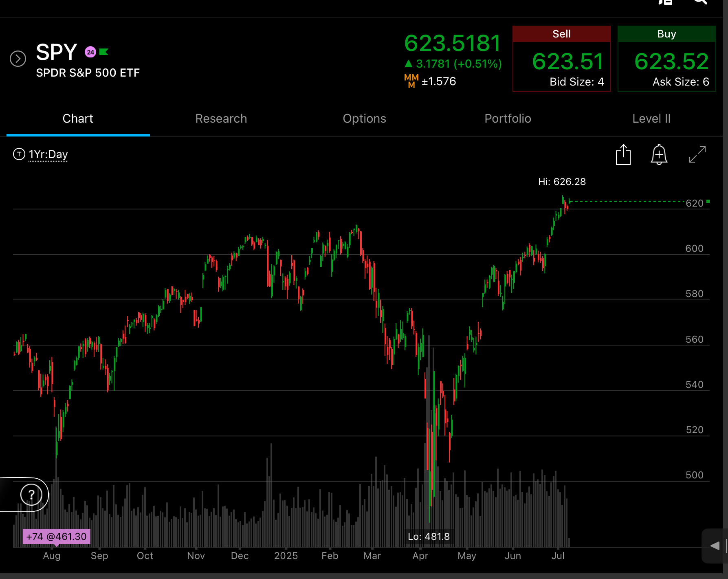Expand the SPY symbol chevron arrow
Screen dimensions: 728x579
click(18, 59)
